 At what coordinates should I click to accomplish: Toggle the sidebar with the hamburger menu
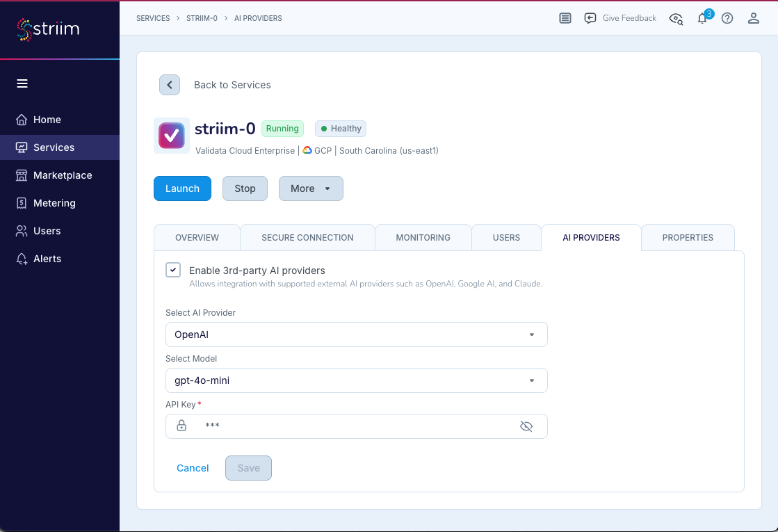coord(22,83)
